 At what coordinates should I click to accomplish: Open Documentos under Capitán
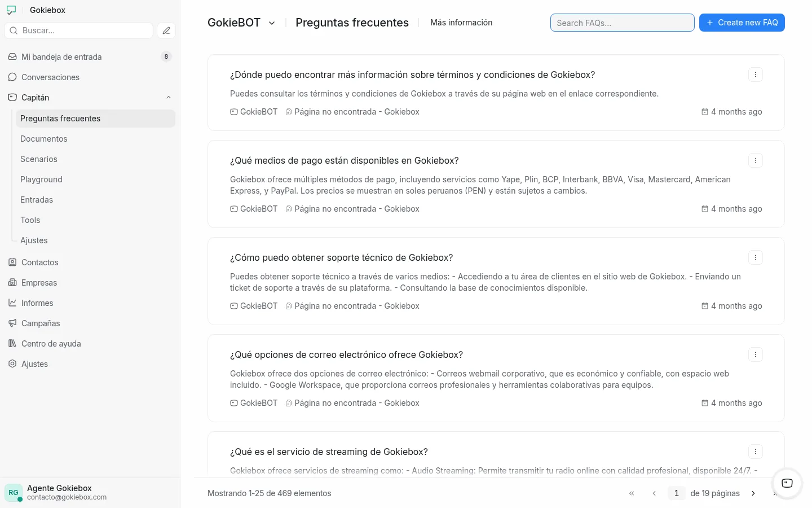click(x=96, y=139)
